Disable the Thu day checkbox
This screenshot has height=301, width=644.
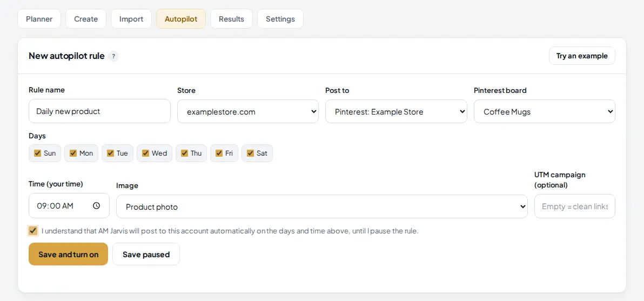pos(184,153)
